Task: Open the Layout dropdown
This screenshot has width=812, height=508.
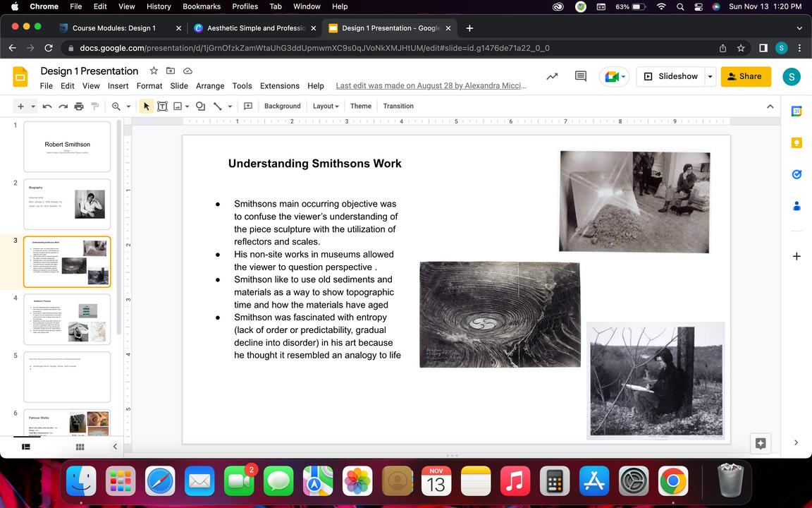Action: (326, 107)
